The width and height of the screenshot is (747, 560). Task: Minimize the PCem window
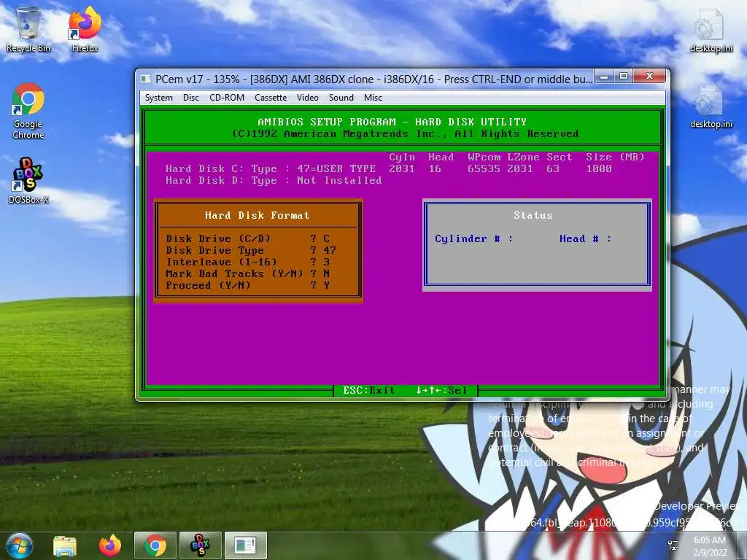tap(604, 76)
